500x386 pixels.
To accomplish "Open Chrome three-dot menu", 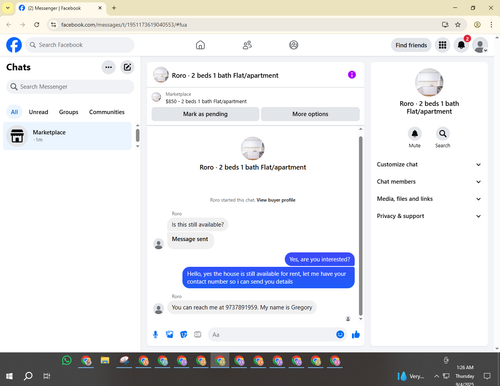I will (x=491, y=25).
